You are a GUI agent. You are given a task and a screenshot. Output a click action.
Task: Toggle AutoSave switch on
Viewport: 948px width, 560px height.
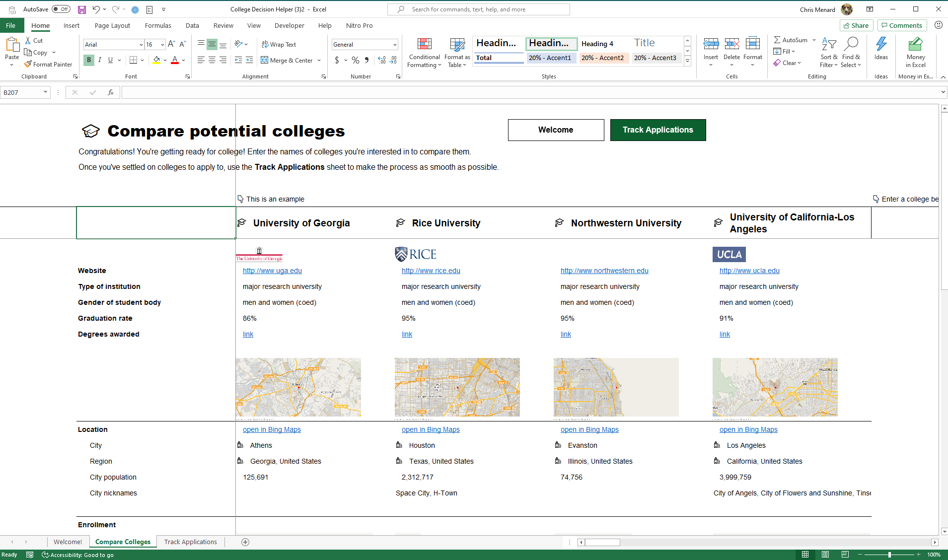click(61, 9)
